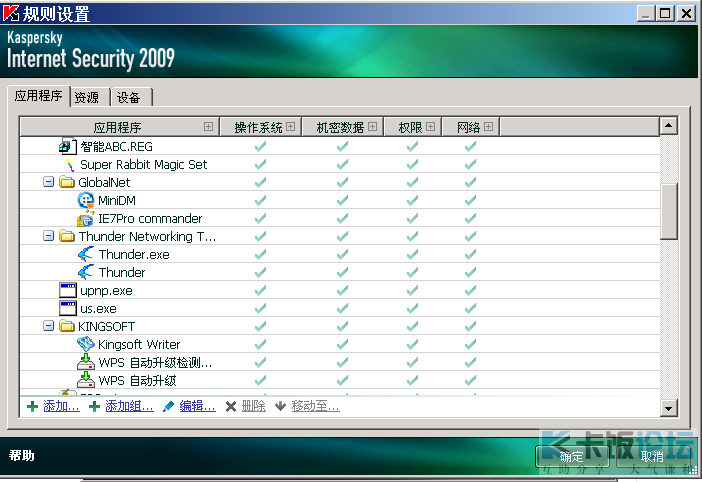
Task: Click the X icon beside 删除
Action: click(x=231, y=406)
